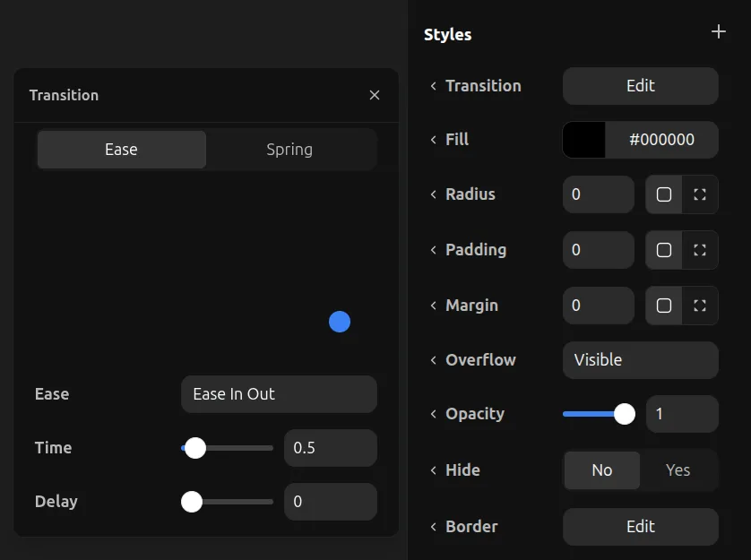Image resolution: width=751 pixels, height=560 pixels.
Task: Select uniform margin mode icon
Action: [664, 306]
